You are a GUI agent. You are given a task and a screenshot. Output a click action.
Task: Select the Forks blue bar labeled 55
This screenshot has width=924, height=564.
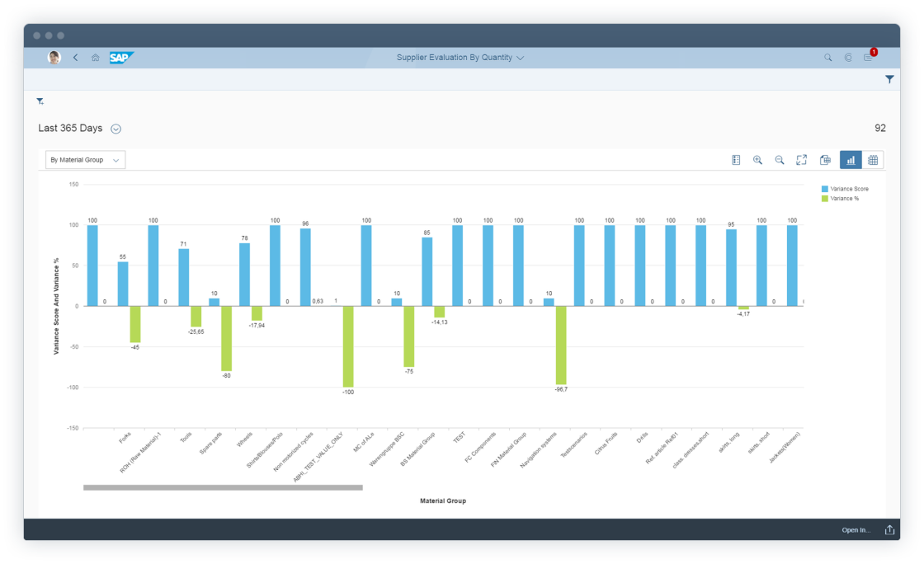(x=123, y=284)
